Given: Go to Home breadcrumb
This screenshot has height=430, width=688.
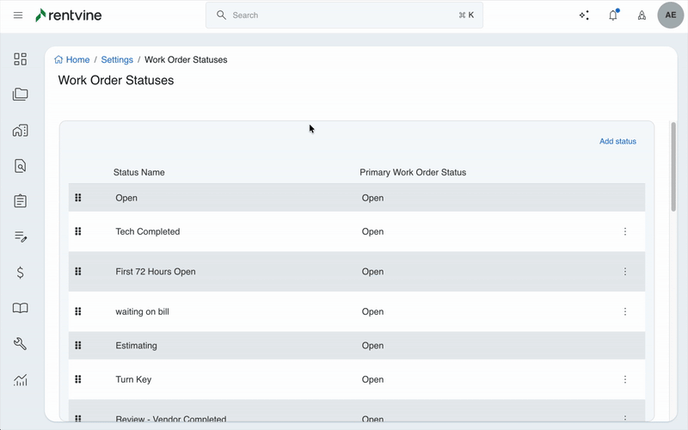Looking at the screenshot, I should tap(72, 60).
